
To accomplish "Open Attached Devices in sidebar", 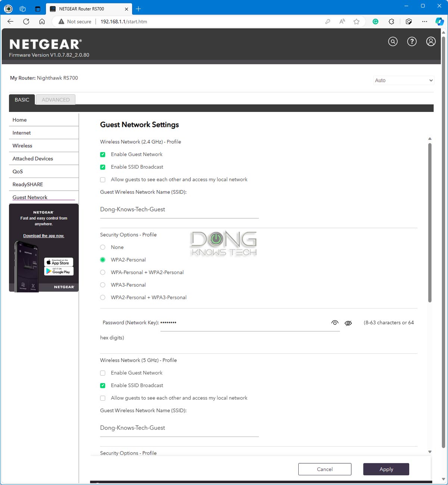I will (44, 159).
